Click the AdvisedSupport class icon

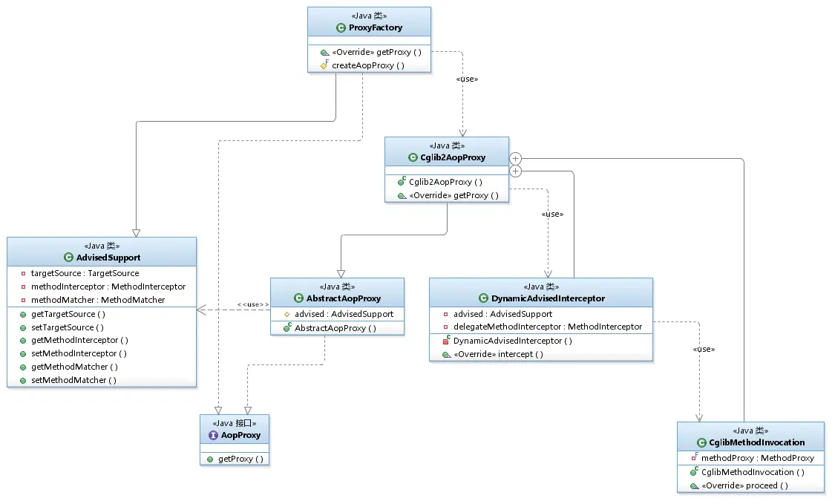[69, 258]
